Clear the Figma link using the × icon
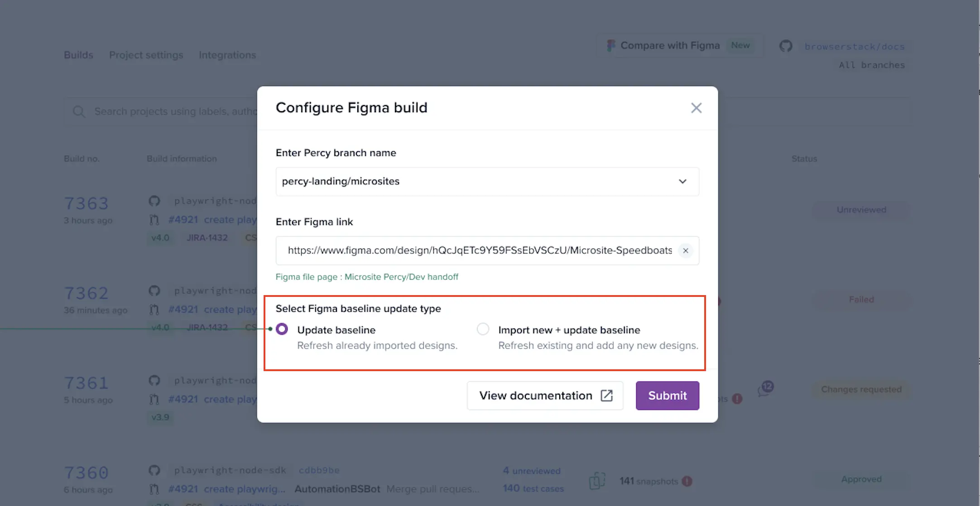The height and width of the screenshot is (506, 980). (686, 250)
